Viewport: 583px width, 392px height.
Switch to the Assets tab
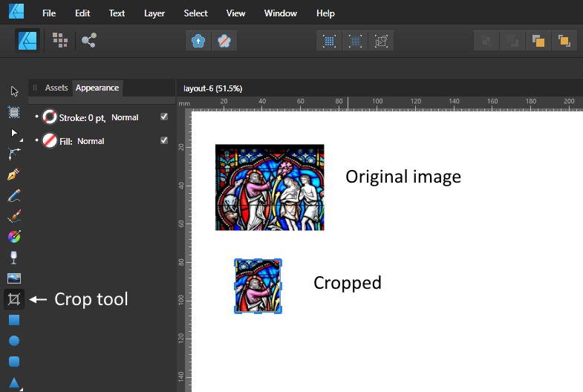56,88
